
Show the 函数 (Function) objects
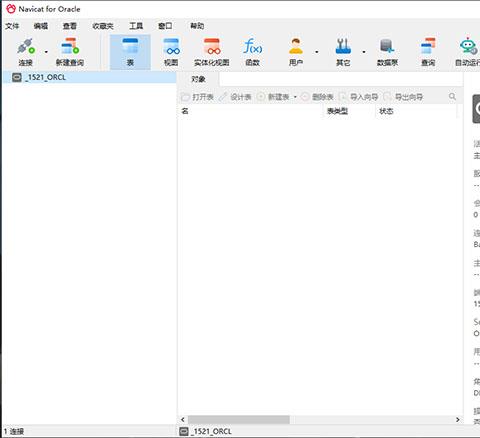coord(252,52)
